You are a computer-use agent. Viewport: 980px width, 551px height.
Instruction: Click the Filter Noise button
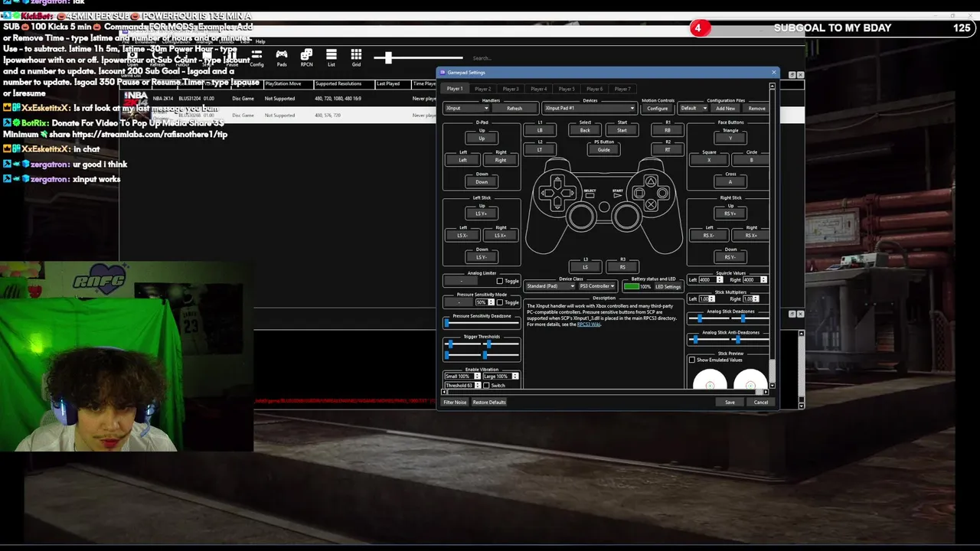coord(455,403)
